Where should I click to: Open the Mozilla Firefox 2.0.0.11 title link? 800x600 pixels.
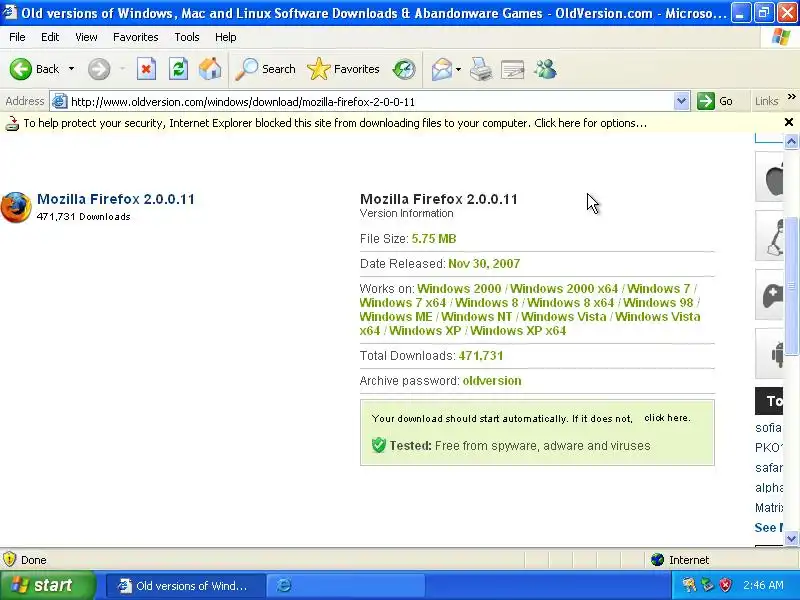pyautogui.click(x=116, y=199)
